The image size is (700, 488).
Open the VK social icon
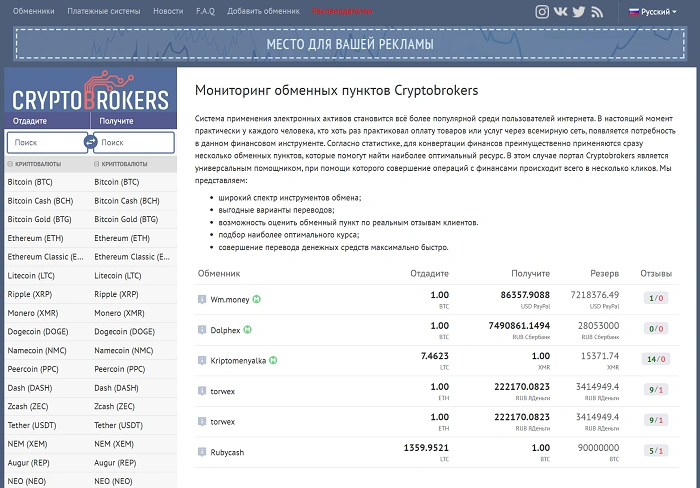tap(561, 12)
